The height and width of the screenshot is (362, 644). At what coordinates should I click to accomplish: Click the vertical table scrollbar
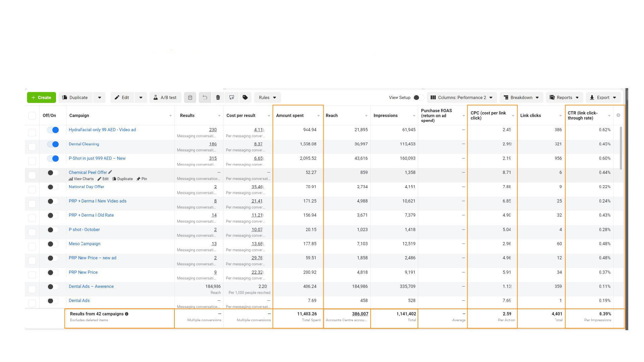[621, 148]
